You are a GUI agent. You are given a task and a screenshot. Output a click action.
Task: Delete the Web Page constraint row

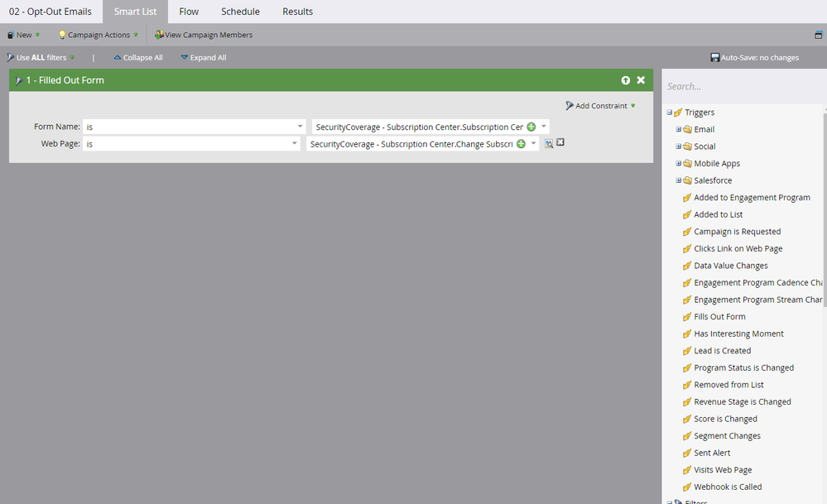click(x=560, y=143)
